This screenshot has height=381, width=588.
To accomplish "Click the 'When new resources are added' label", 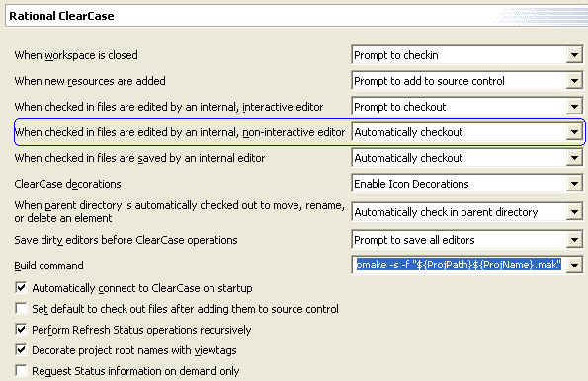I will (x=90, y=81).
